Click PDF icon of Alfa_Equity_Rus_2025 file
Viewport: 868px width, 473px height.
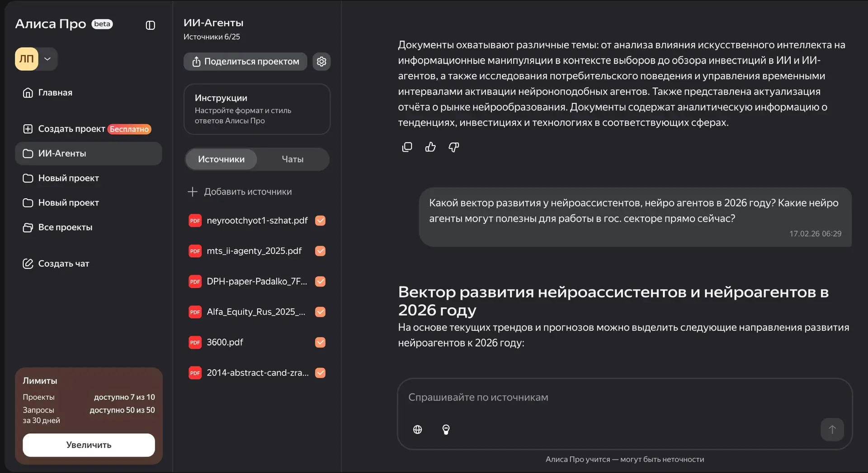(x=195, y=312)
